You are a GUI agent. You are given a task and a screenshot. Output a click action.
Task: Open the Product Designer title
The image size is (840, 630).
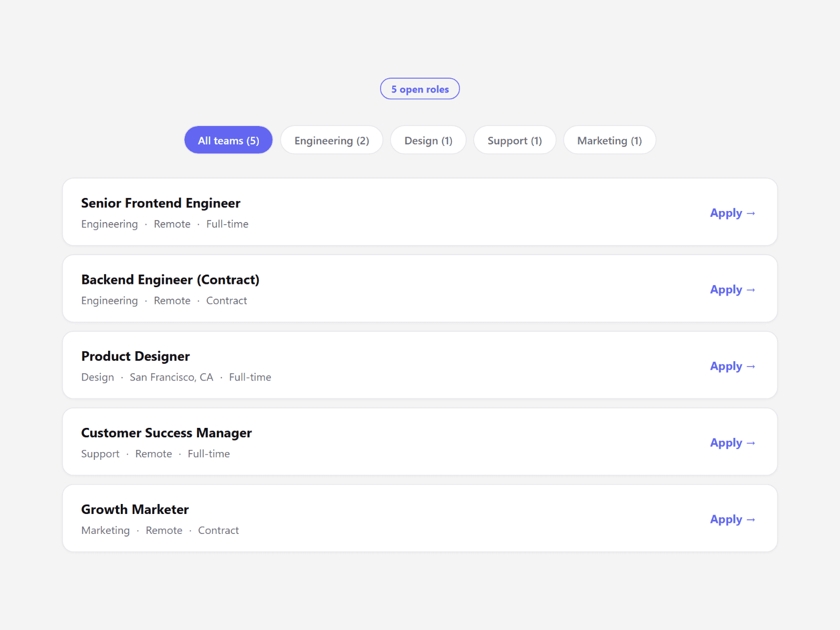(135, 356)
